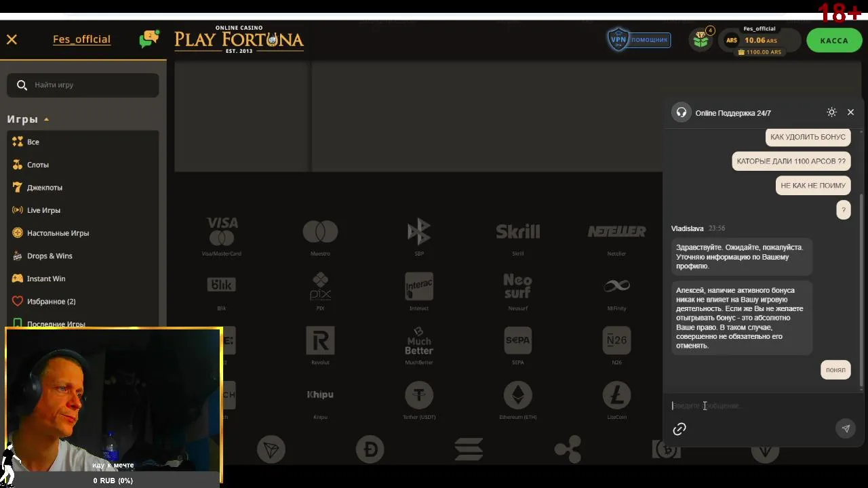Image resolution: width=868 pixels, height=488 pixels.
Task: Attach a file with the paperclip icon
Action: 679,429
